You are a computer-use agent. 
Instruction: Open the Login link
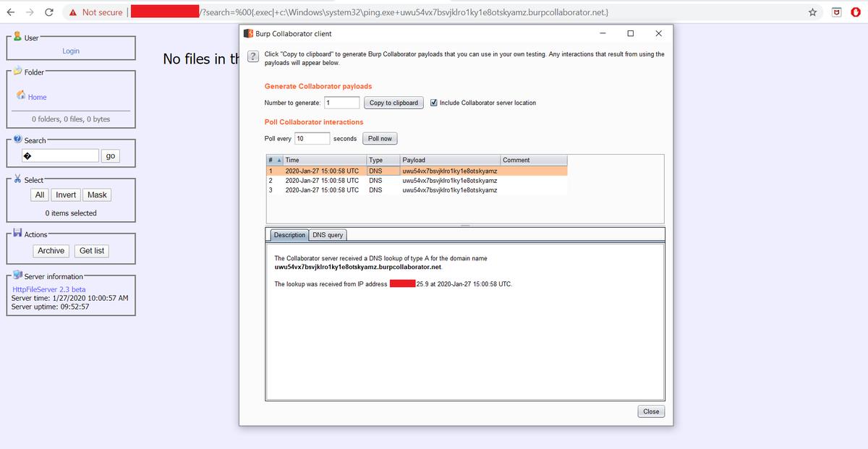coord(71,51)
